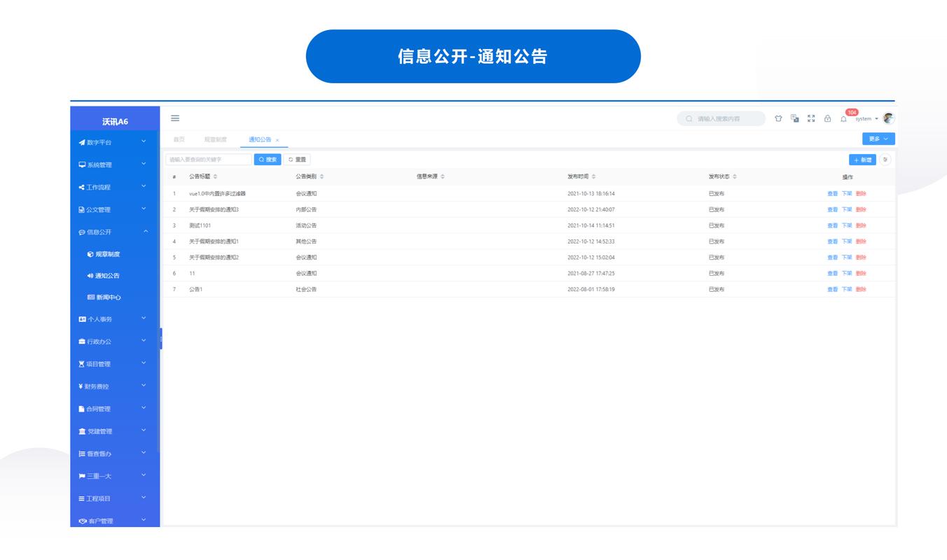Expand 财务费控 sidebar menu
Viewport: 947px width, 560px height.
115,386
